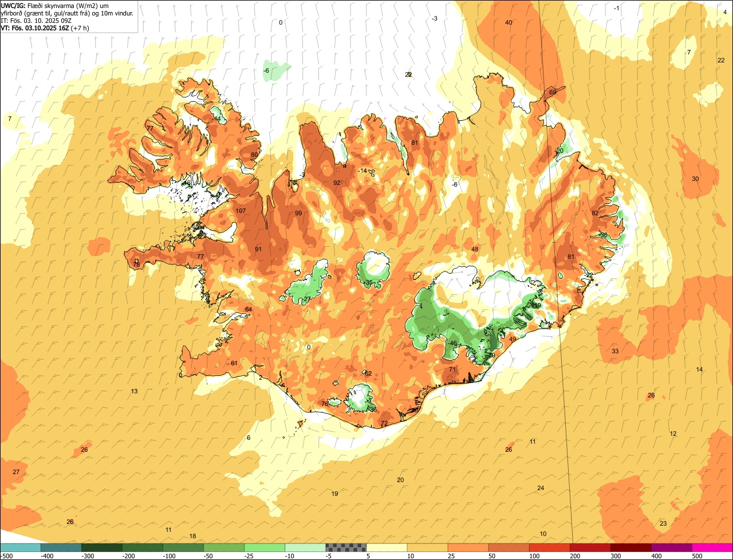The height and width of the screenshot is (560, 733).
Task: Select the magenta above-500 legend swatch
Action: click(x=712, y=547)
